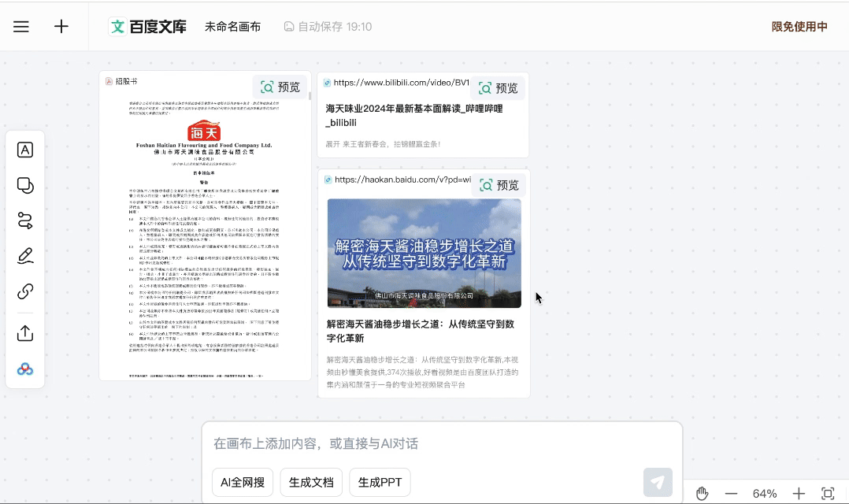The image size is (849, 504).
Task: Open the 64% zoom level menu
Action: point(764,494)
